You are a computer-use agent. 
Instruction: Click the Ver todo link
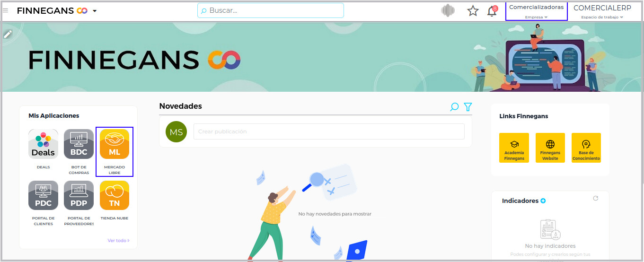point(118,241)
